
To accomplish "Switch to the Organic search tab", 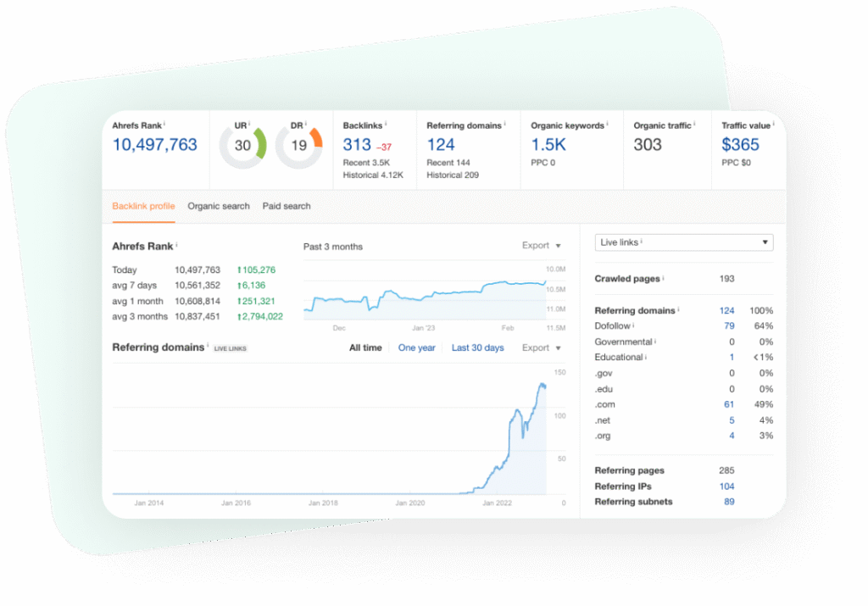I will click(x=219, y=206).
